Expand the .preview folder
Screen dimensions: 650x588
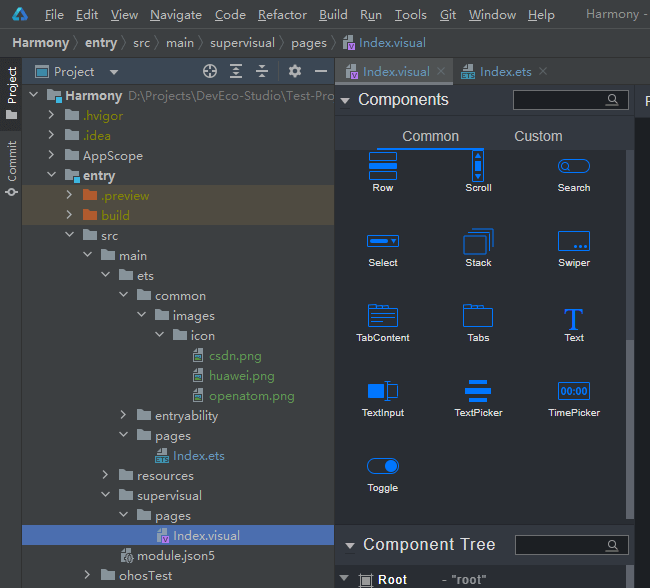(69, 194)
